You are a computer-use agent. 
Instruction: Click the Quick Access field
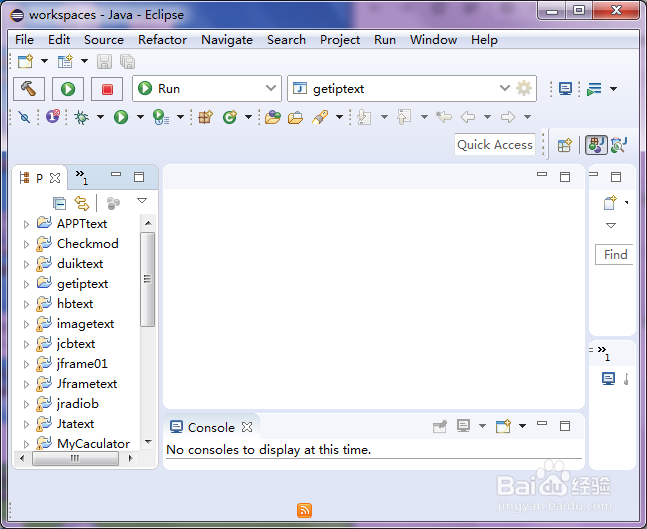pyautogui.click(x=495, y=145)
